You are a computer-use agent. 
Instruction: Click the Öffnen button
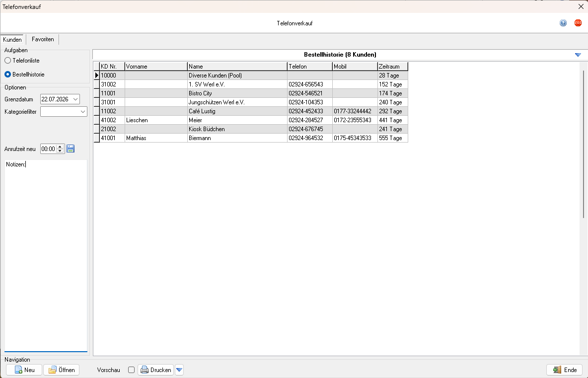(62, 370)
